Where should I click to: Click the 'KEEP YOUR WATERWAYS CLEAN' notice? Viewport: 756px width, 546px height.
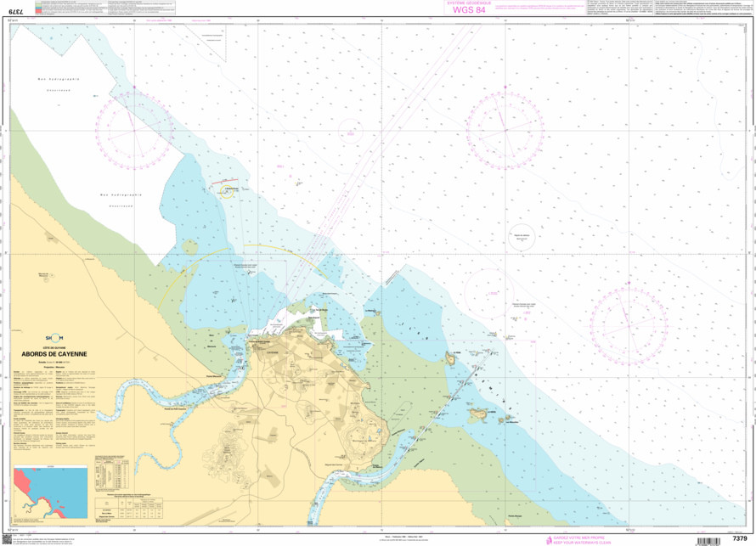582,543
